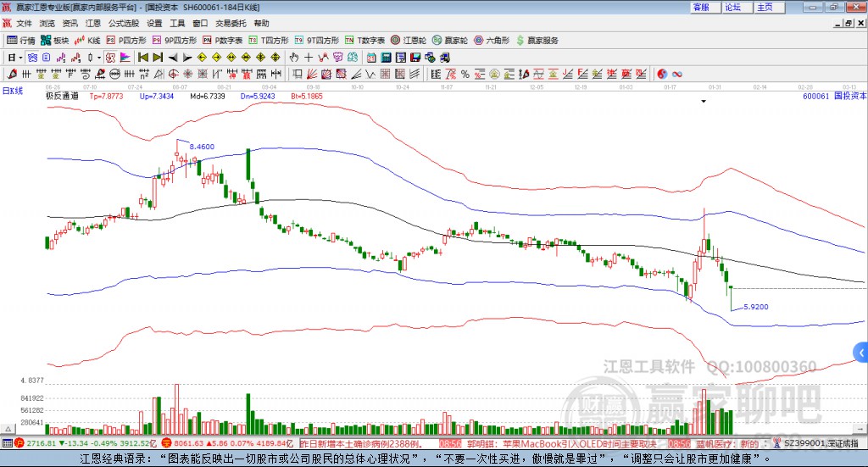Open the calendar date icon
Viewport: 868px width, 467px height.
click(x=371, y=57)
